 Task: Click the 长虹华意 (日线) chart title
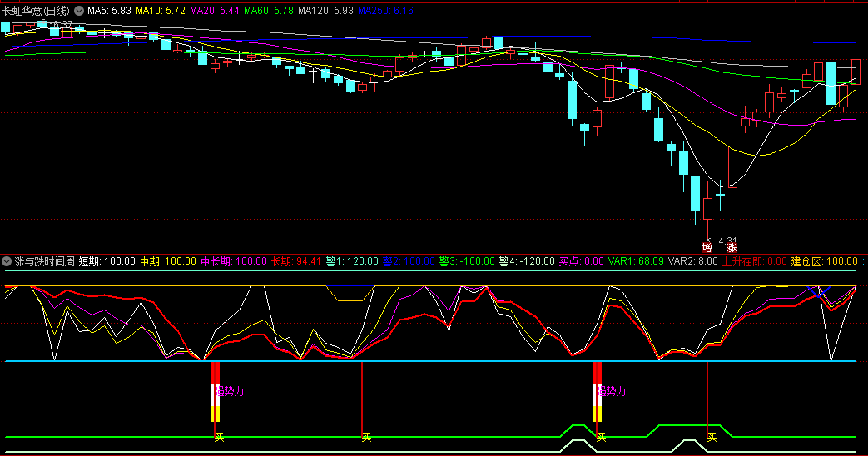[x=36, y=12]
